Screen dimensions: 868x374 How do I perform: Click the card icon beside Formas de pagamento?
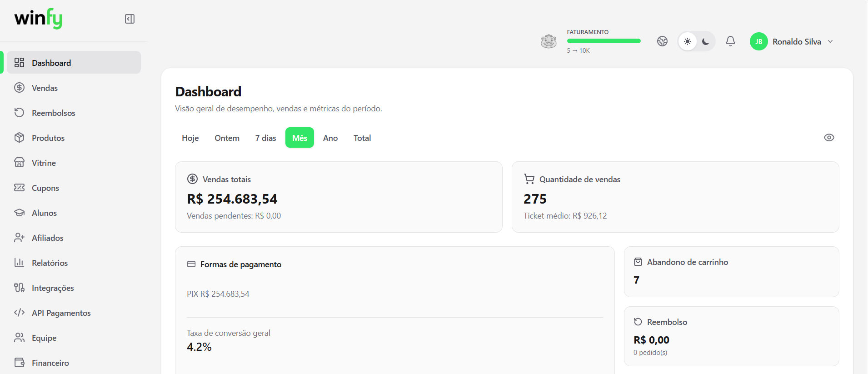point(191,264)
